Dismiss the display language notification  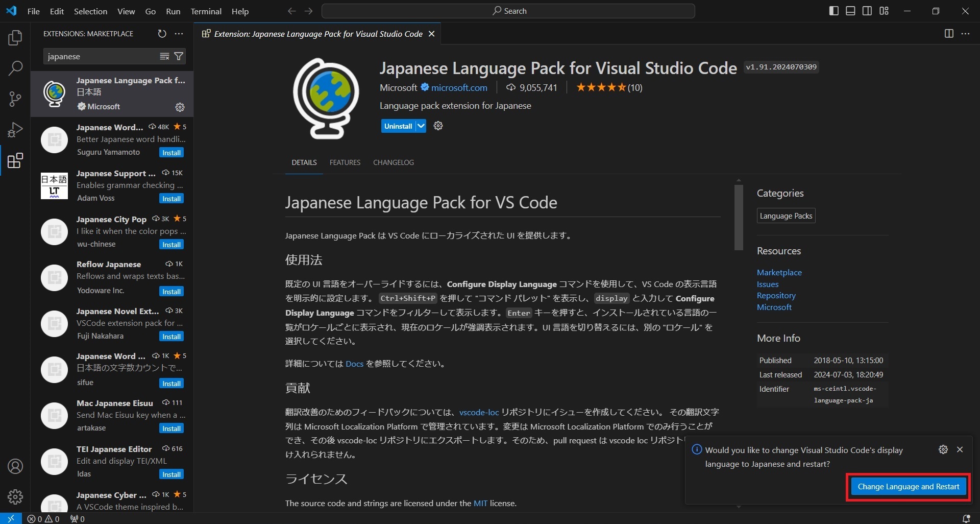960,449
